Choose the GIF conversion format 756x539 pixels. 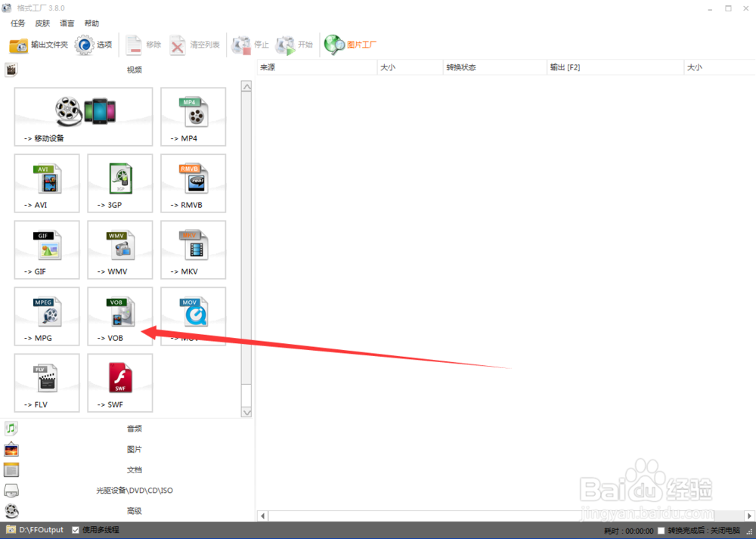pyautogui.click(x=47, y=249)
